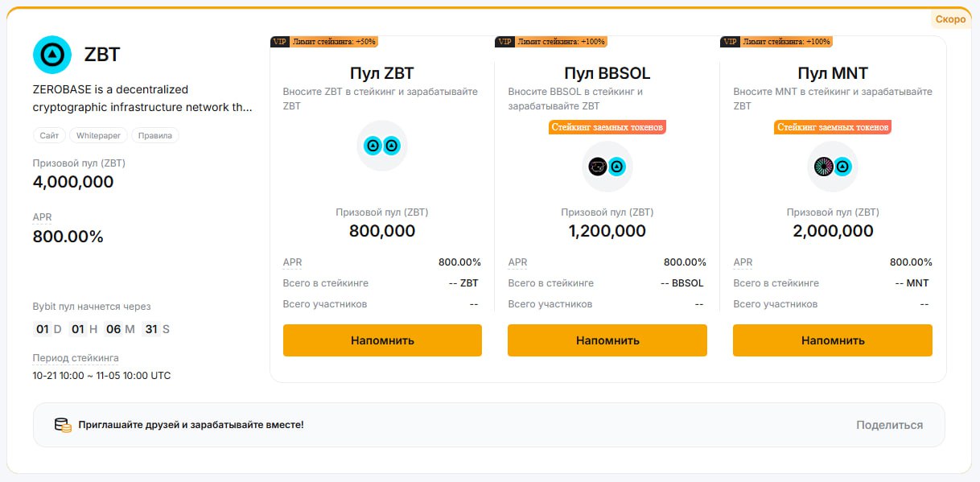Open the Whitepaper link tag
The width and height of the screenshot is (980, 482).
[98, 135]
